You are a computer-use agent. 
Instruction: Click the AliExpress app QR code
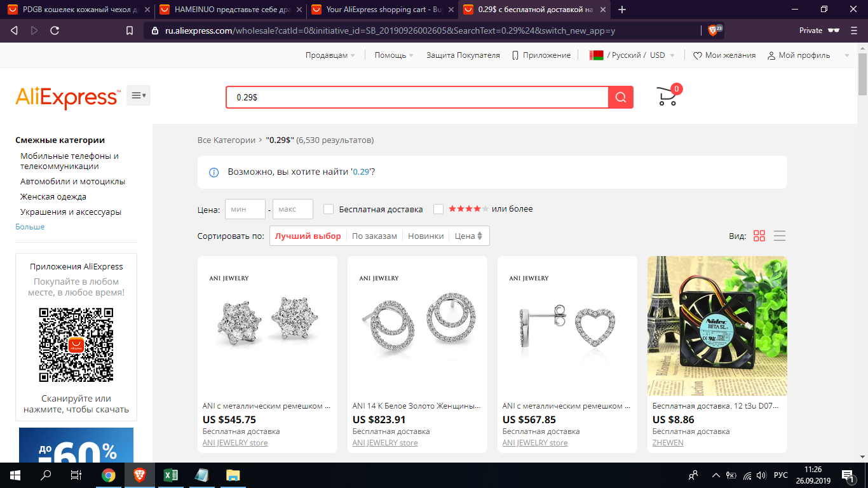(x=76, y=345)
